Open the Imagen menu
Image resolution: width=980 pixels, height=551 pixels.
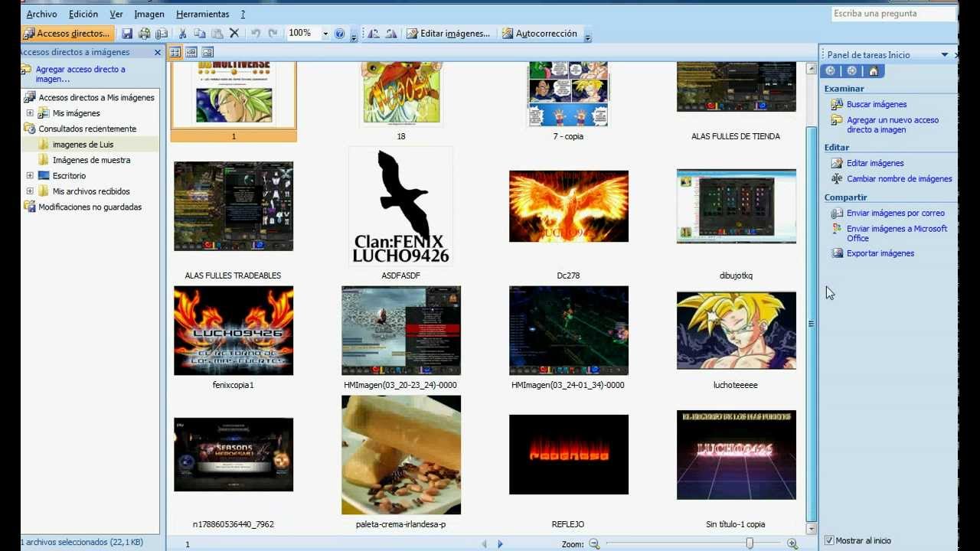149,14
